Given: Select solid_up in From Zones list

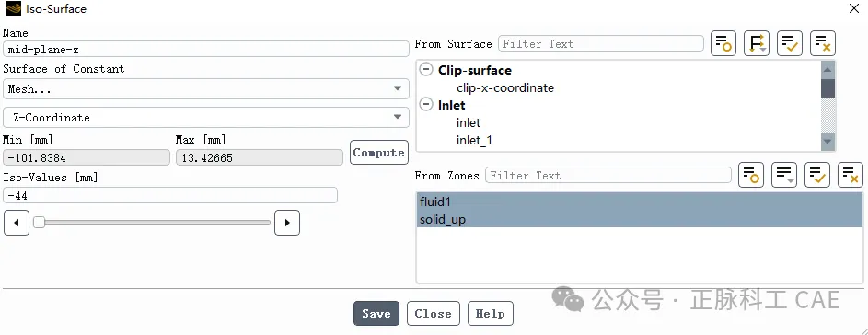Looking at the screenshot, I should coord(640,219).
